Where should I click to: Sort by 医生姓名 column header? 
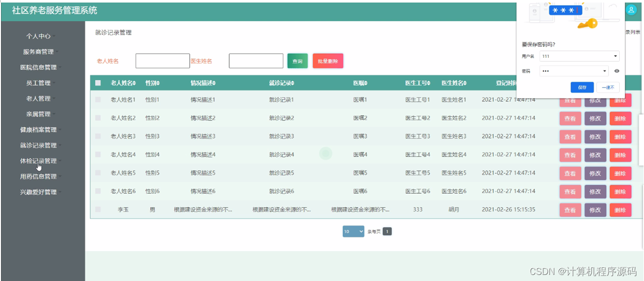454,83
